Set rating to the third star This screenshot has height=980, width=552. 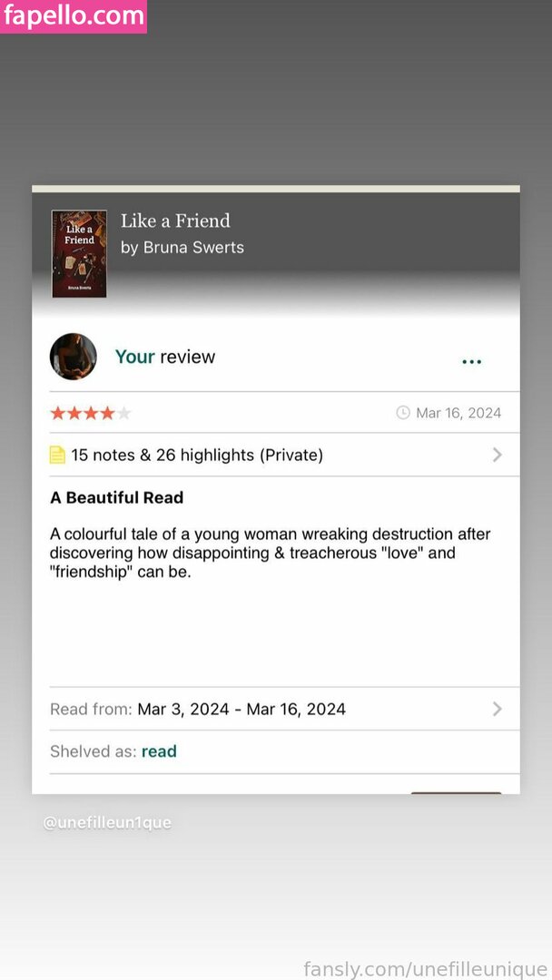[x=92, y=413]
